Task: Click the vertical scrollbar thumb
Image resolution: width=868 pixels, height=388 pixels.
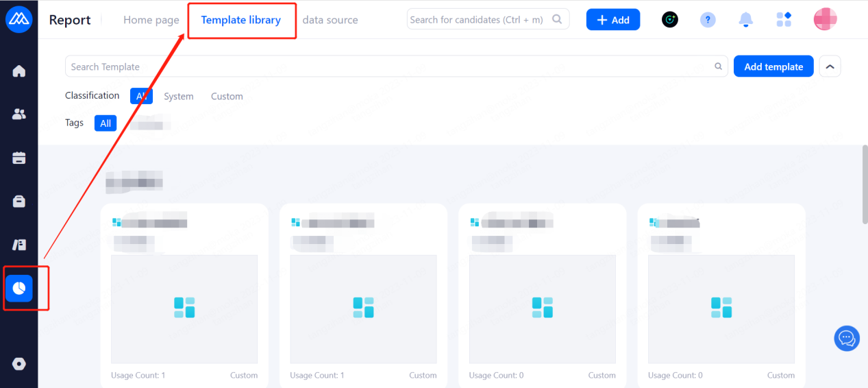Action: (865, 183)
